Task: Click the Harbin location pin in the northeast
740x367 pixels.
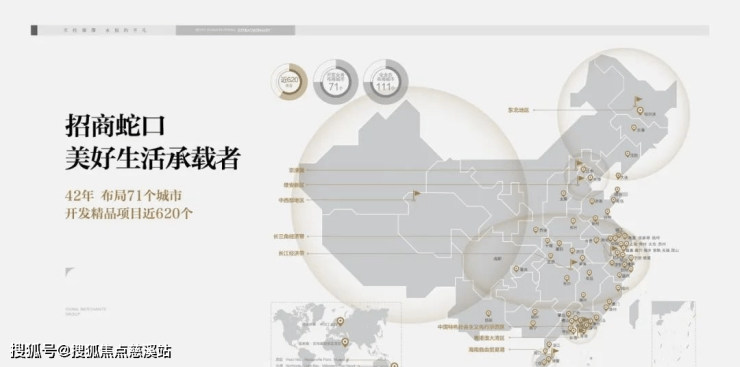Action: 640,111
